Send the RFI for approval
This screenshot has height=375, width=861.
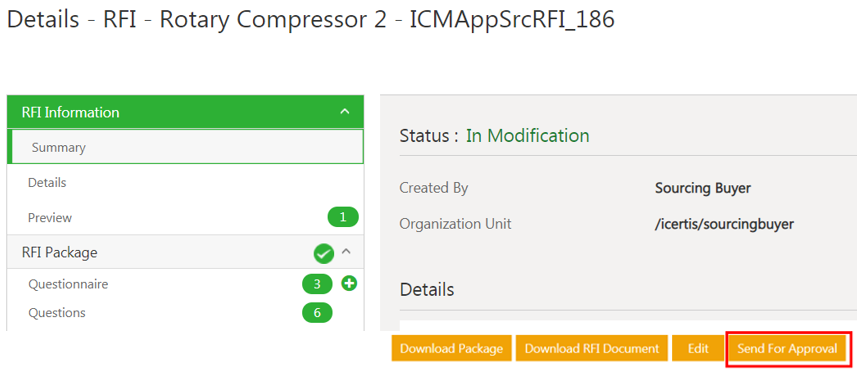pos(787,349)
